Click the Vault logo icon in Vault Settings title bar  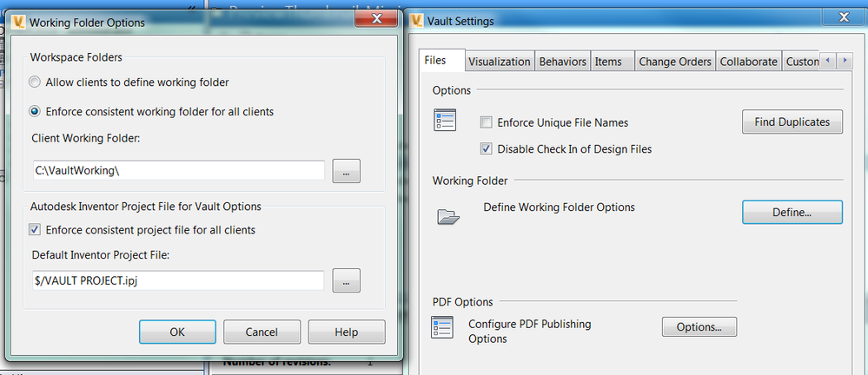pos(418,21)
